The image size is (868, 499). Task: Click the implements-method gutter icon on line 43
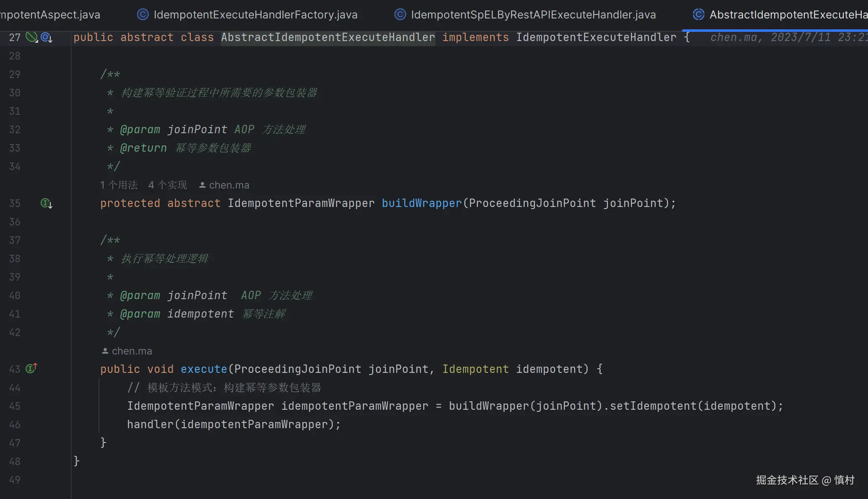pos(31,369)
